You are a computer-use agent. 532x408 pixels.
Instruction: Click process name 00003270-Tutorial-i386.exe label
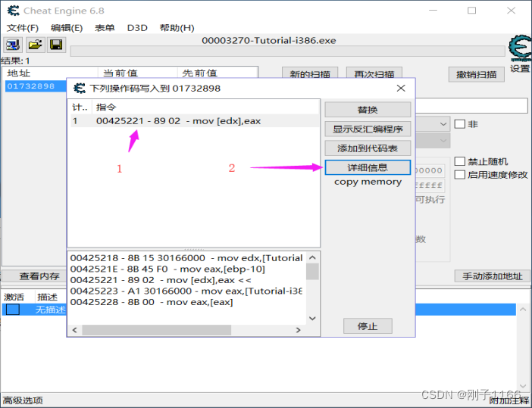point(269,41)
